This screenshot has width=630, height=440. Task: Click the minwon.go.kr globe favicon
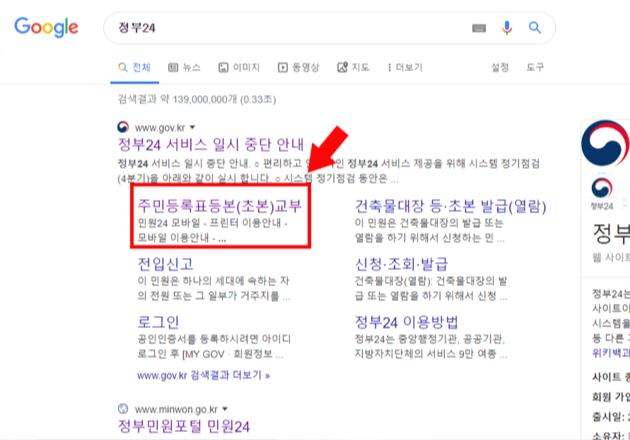point(123,409)
